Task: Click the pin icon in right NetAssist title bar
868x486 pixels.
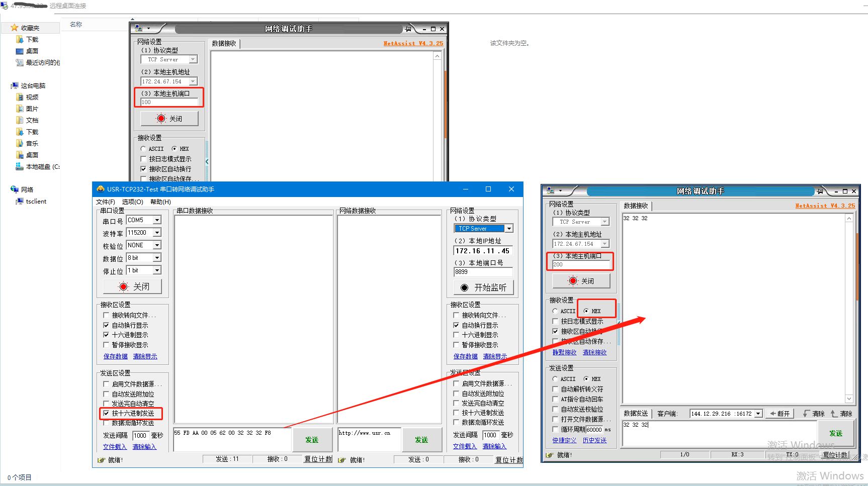Action: click(820, 191)
